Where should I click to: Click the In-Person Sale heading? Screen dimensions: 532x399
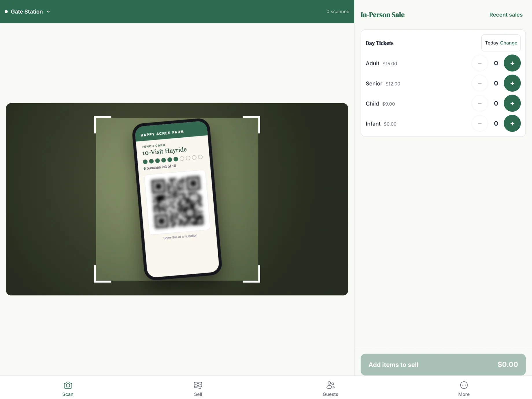382,15
